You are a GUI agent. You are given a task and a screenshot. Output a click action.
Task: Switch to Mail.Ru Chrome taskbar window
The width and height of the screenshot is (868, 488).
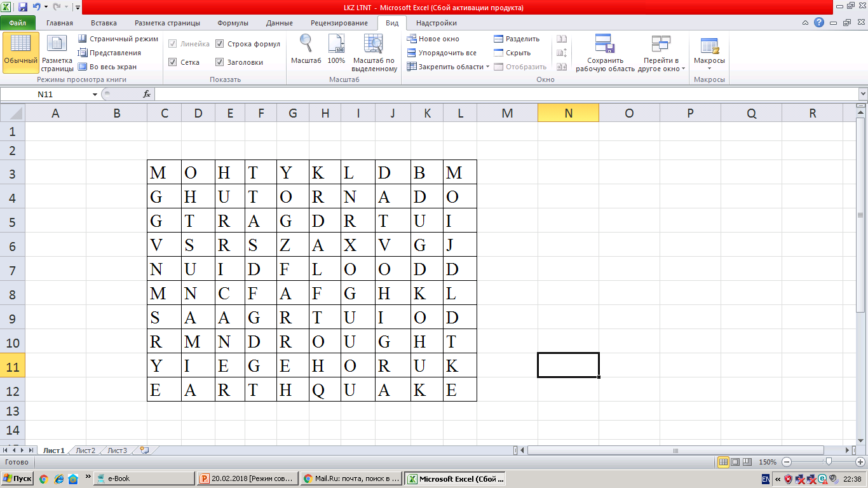[x=351, y=478]
